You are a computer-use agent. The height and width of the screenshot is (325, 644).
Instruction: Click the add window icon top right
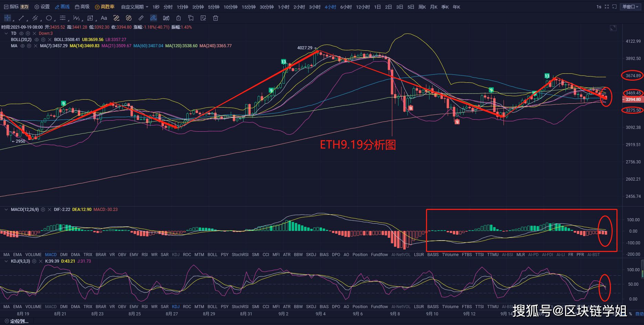(x=614, y=7)
